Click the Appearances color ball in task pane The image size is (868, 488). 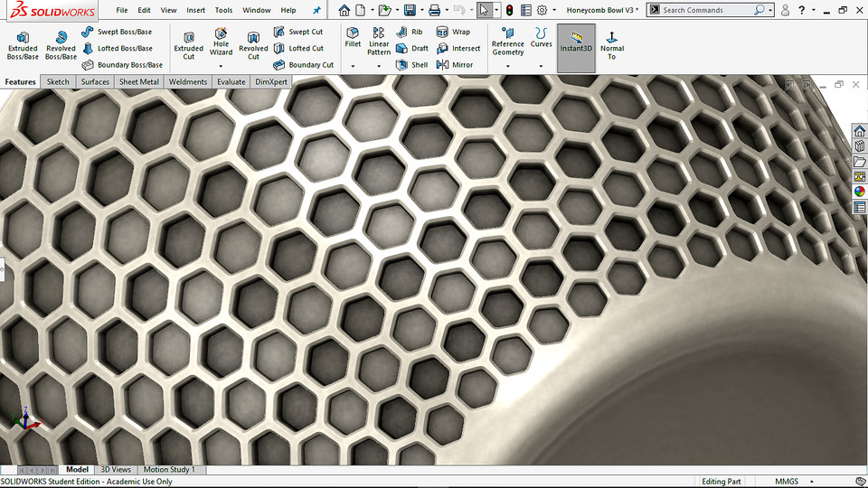pyautogui.click(x=859, y=192)
